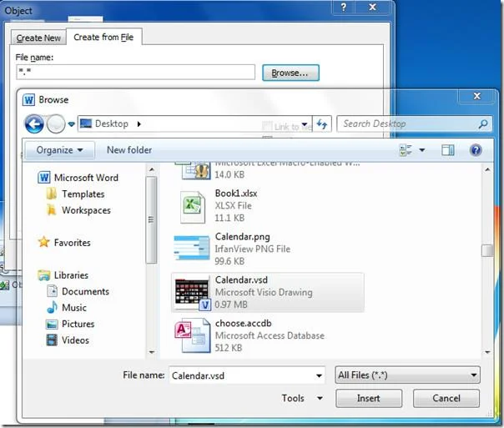Viewport: 504px width, 428px height.
Task: Click the Documents library icon
Action: pyautogui.click(x=52, y=291)
